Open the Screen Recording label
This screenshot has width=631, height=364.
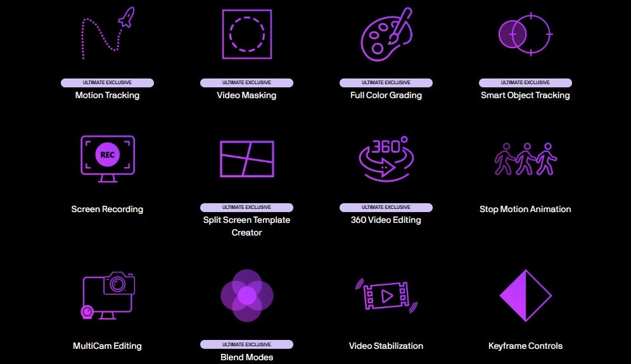[107, 209]
